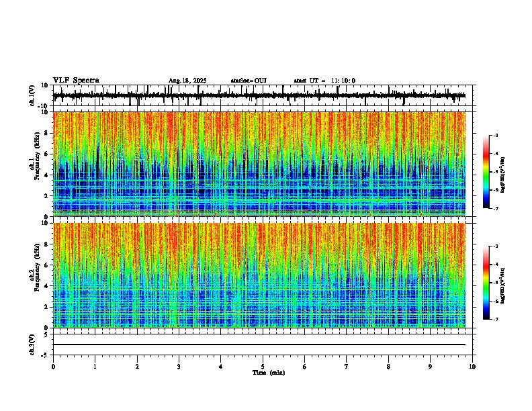Click the 'ch.1(V)' waveform axis label
Image resolution: width=532 pixels, height=411 pixels.
(x=32, y=95)
